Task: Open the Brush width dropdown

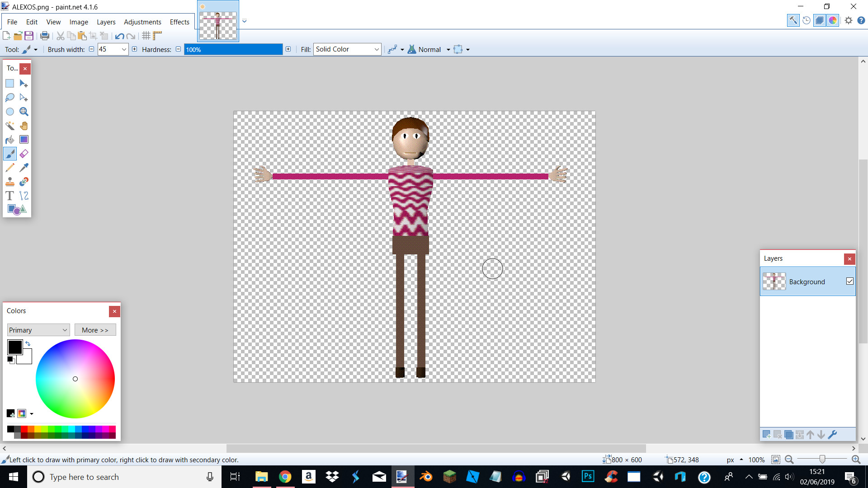Action: coord(124,50)
